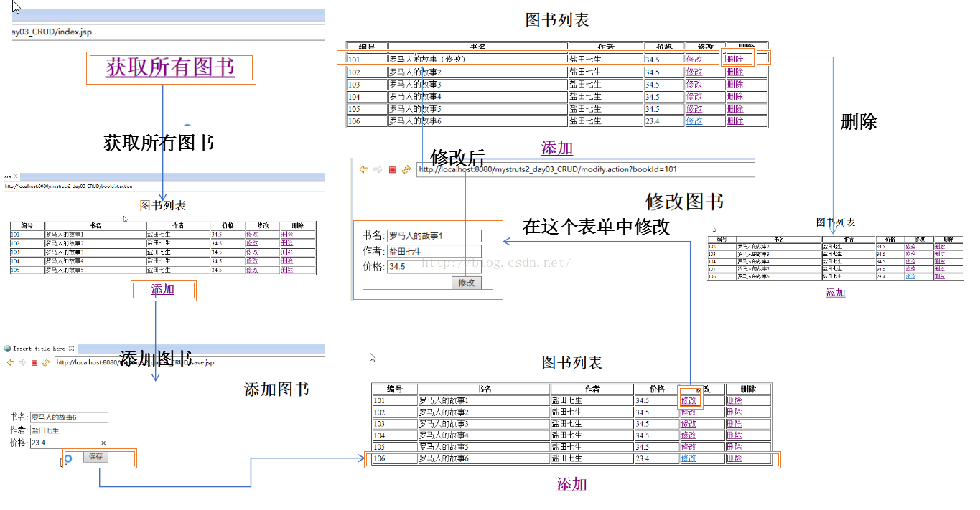
Task: Click 作者 field on the add-book form
Action: (69, 430)
